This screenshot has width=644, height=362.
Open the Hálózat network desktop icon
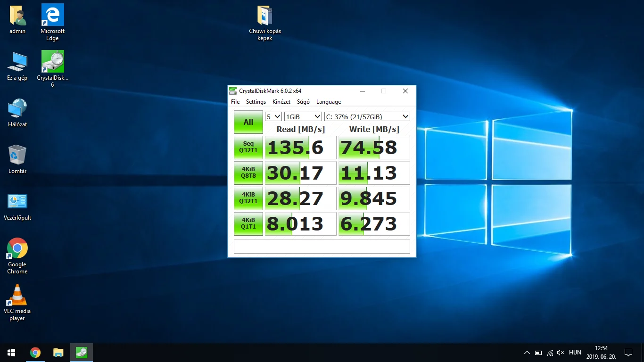(17, 108)
